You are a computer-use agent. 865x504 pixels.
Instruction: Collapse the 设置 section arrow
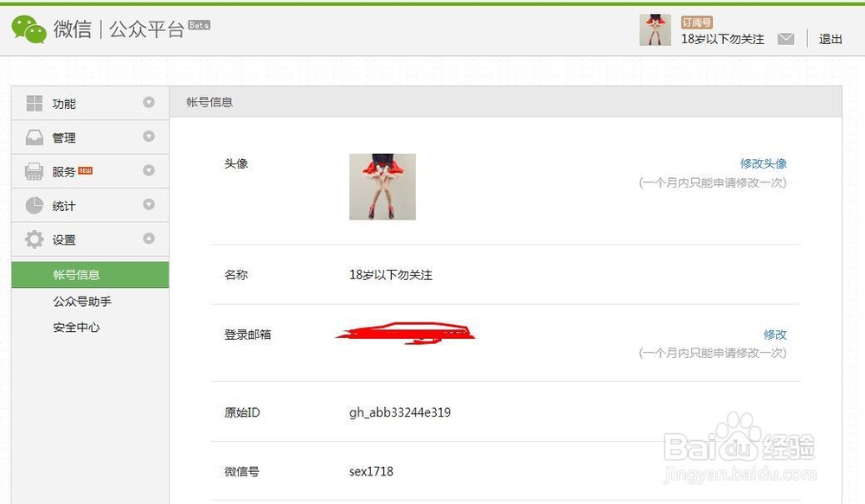149,239
